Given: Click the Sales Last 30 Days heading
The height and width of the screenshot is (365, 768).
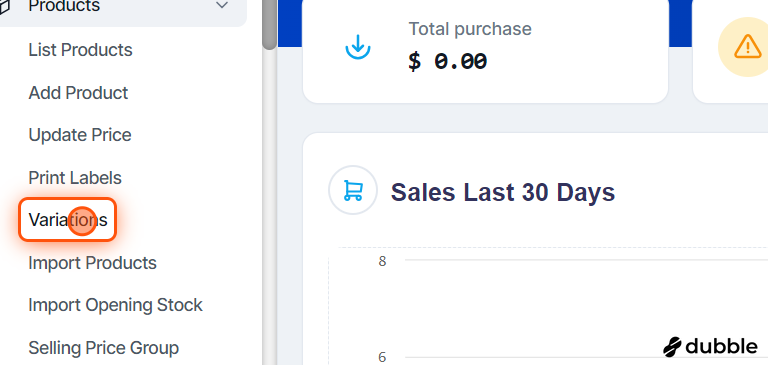Looking at the screenshot, I should [503, 192].
